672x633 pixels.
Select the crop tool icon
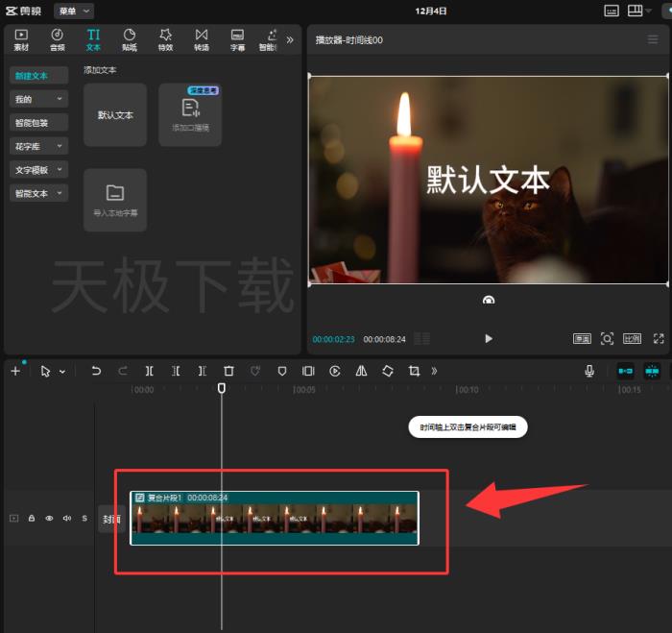point(414,371)
